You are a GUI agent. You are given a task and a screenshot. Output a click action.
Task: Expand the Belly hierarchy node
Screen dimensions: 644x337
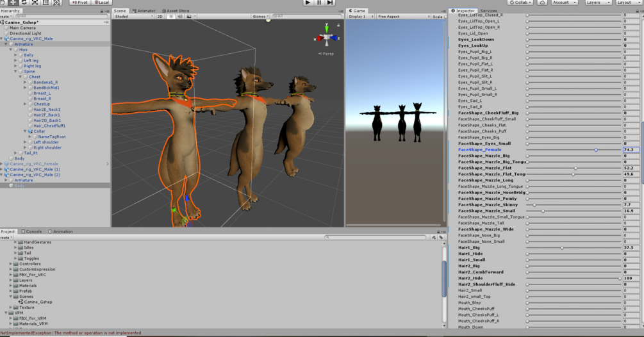(x=15, y=55)
